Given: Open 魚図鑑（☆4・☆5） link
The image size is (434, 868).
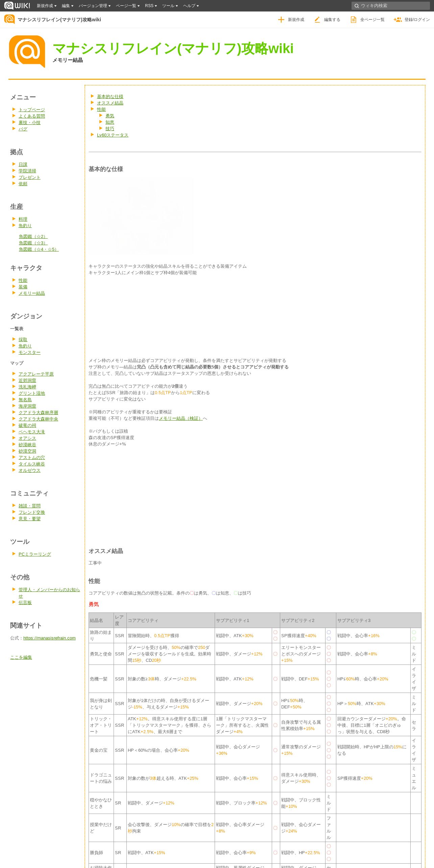Looking at the screenshot, I should coord(39,249).
